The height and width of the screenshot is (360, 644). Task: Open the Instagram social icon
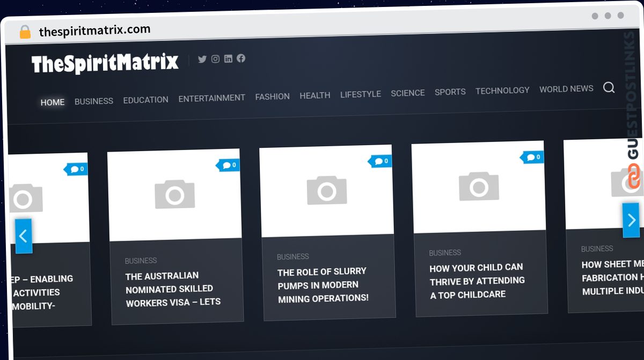coord(215,59)
